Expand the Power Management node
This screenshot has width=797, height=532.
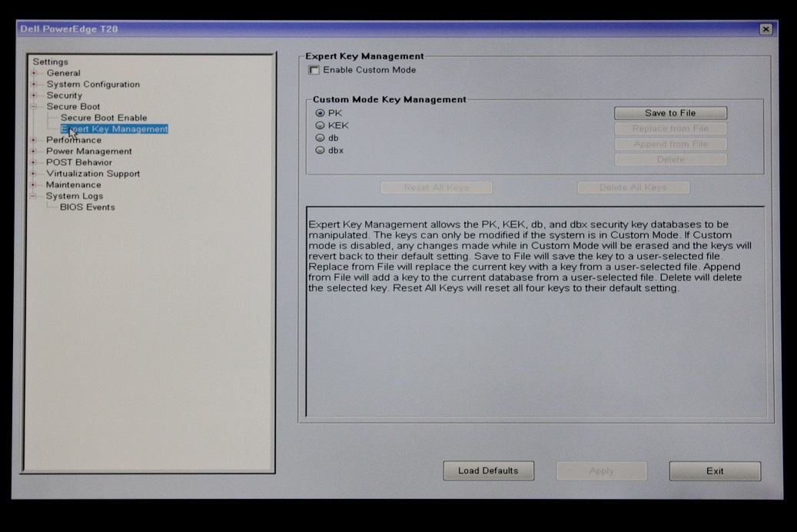click(34, 151)
